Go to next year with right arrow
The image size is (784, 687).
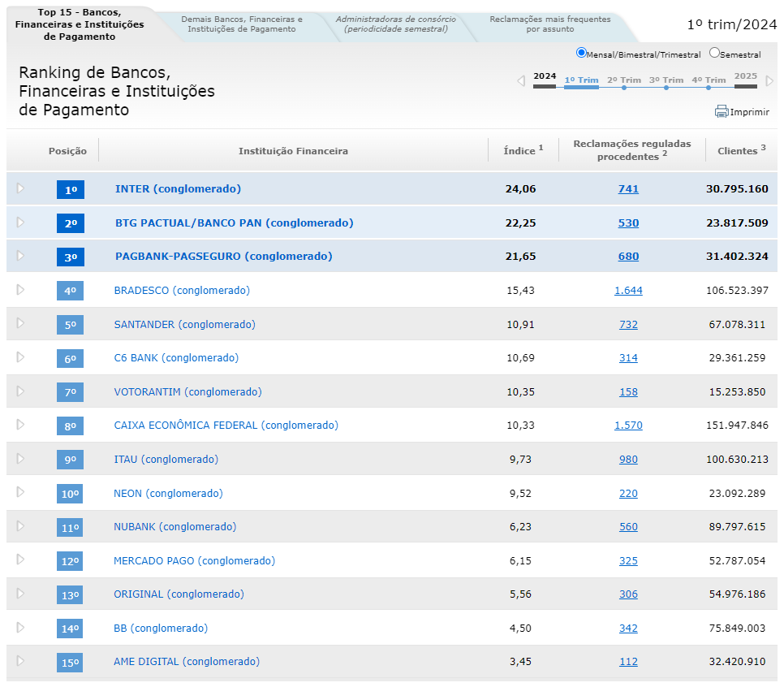(x=770, y=80)
